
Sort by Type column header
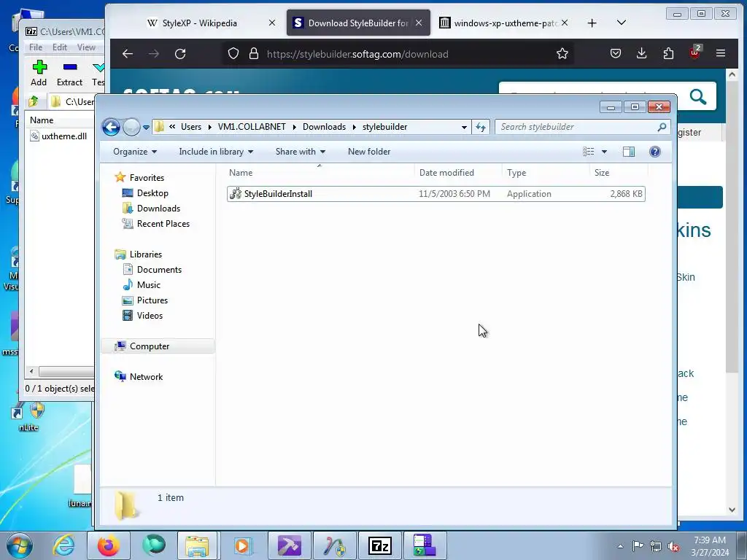pos(546,172)
